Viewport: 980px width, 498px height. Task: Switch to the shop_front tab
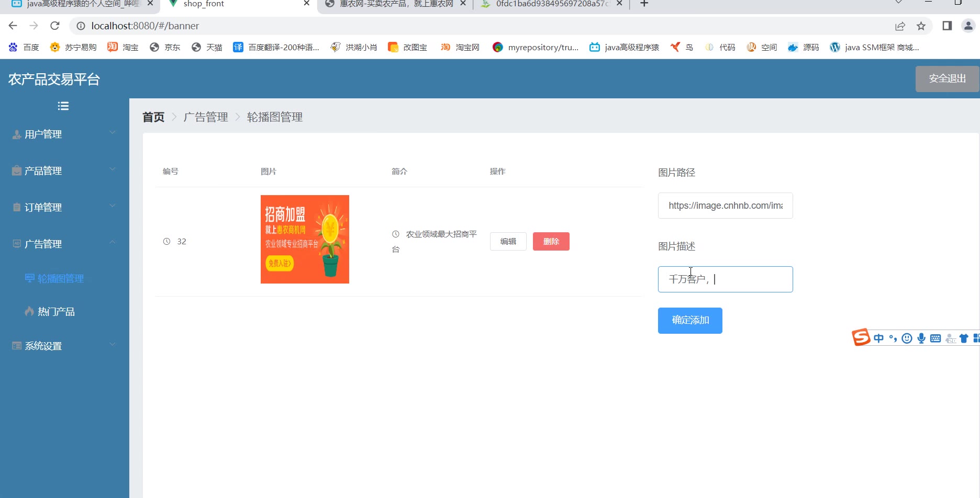tap(239, 4)
